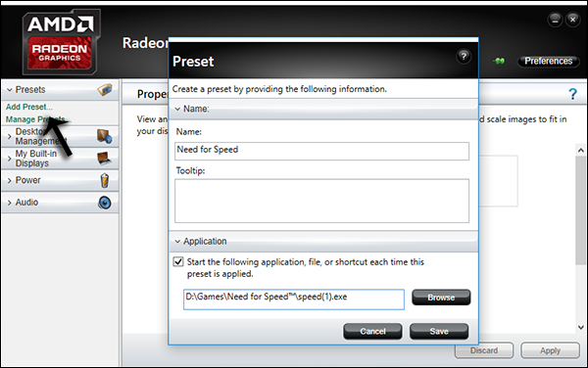The image size is (588, 368).
Task: Click the Browse button
Action: tap(441, 298)
